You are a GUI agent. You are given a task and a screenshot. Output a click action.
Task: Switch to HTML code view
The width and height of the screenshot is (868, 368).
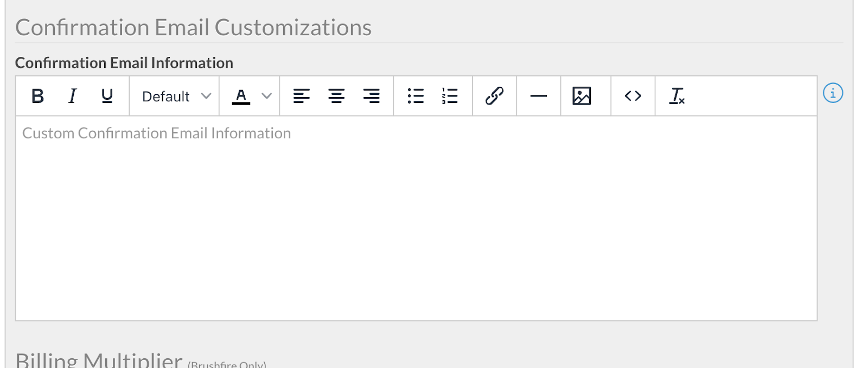pyautogui.click(x=633, y=96)
